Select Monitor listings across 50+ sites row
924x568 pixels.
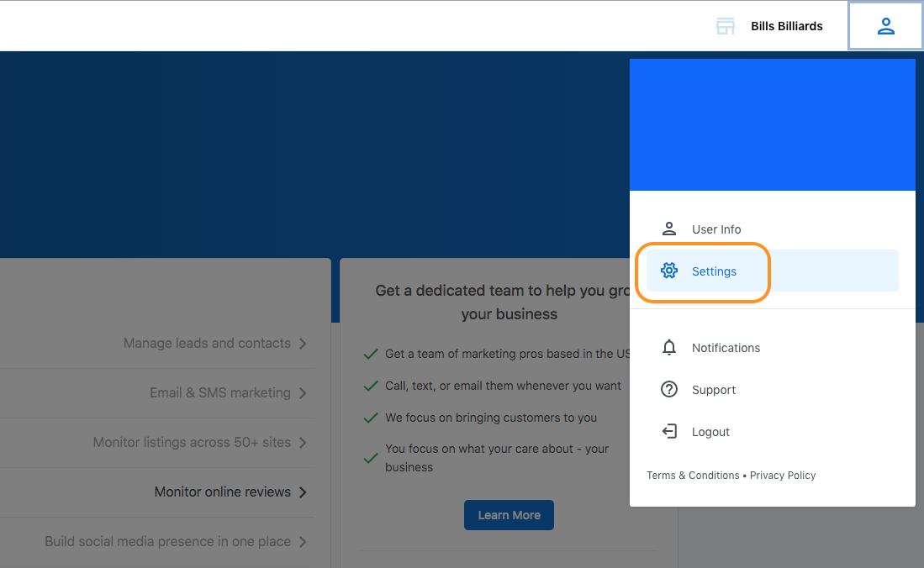click(x=156, y=443)
